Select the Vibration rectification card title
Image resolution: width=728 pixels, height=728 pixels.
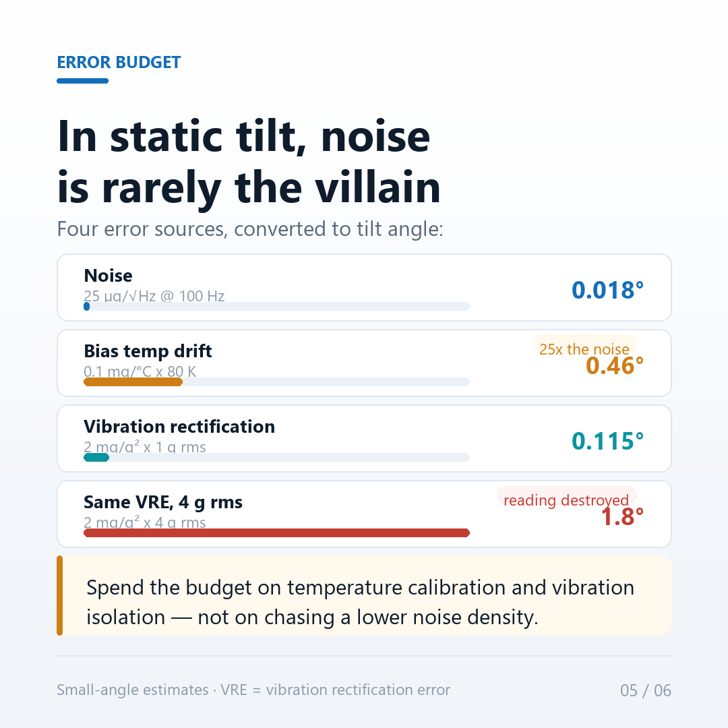(x=179, y=427)
